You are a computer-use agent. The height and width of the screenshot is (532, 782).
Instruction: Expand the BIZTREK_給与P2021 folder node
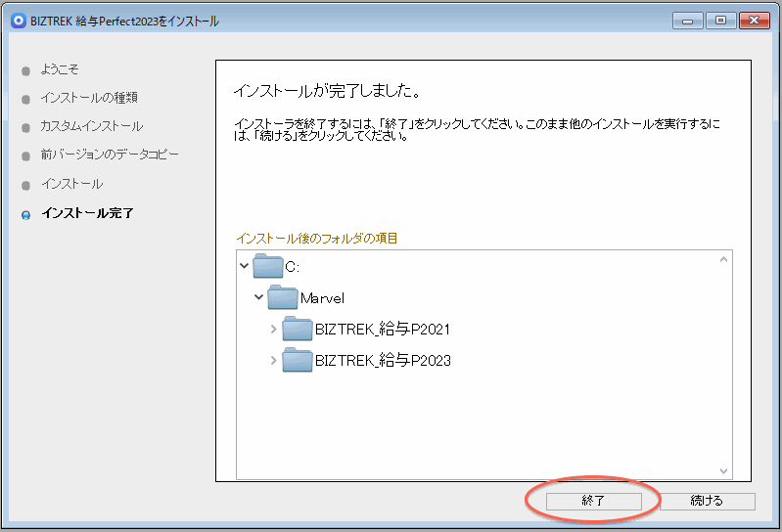[x=273, y=330]
